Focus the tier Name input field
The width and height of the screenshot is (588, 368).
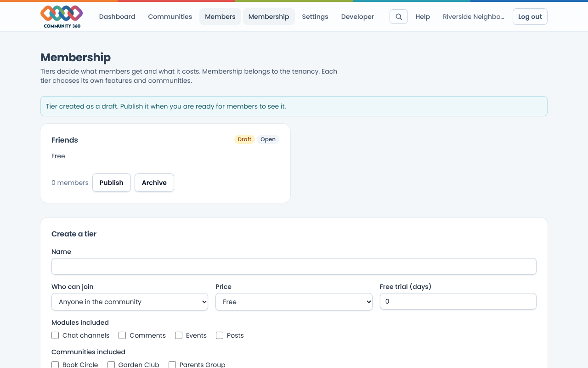tap(294, 266)
